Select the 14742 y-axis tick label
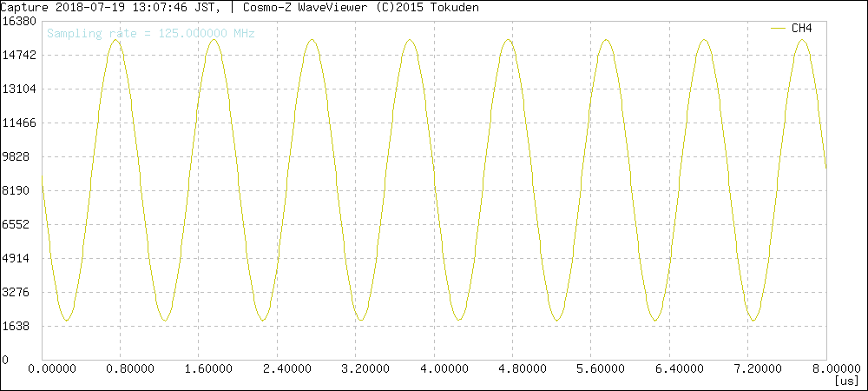Screen dimensions: 868x391 [17, 55]
